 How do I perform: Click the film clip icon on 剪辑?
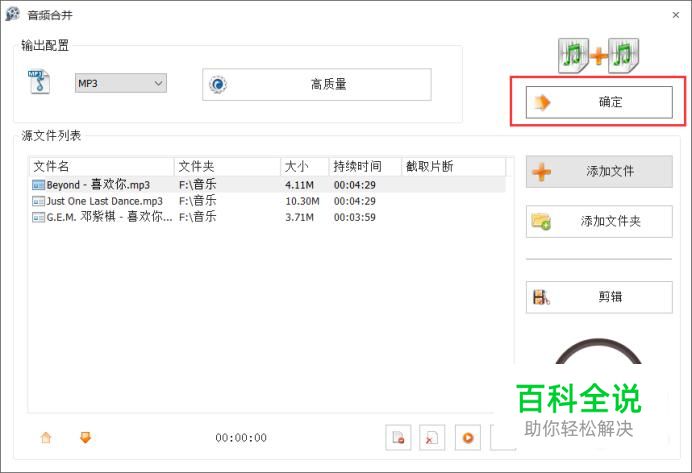tap(541, 297)
